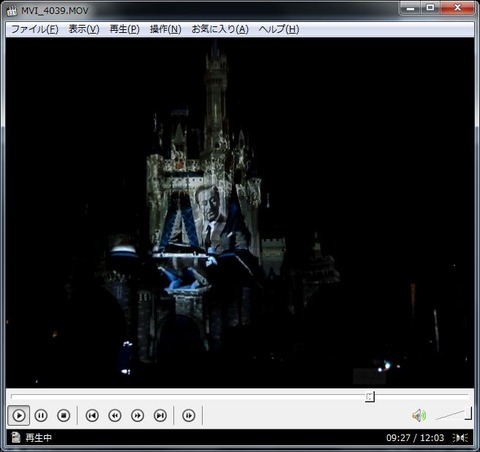Open the 操作(N) menu
This screenshot has height=452, width=480.
[165, 29]
